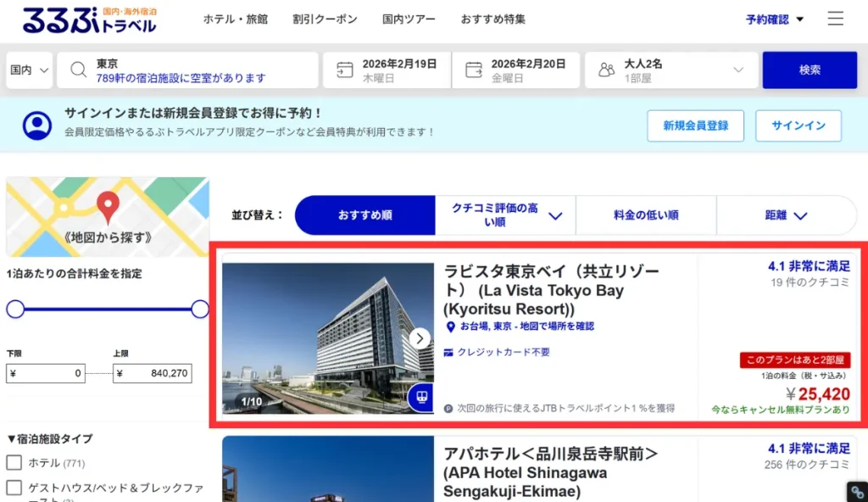Click the guests people icon near 大人2名
This screenshot has width=868, height=502.
pos(606,70)
